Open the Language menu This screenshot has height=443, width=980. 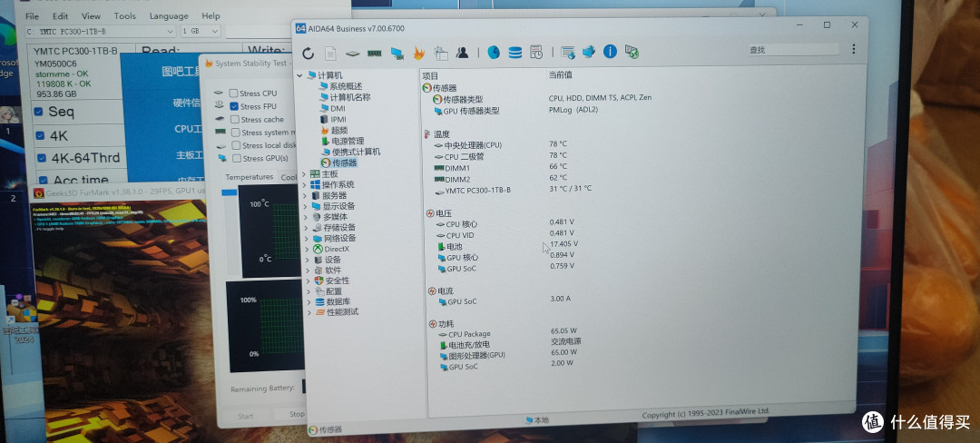[x=170, y=16]
